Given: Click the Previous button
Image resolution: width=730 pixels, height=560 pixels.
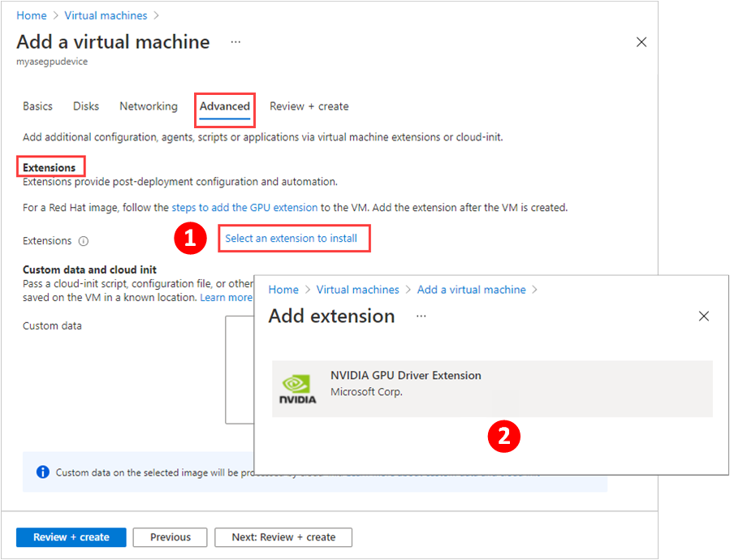Looking at the screenshot, I should (x=170, y=537).
